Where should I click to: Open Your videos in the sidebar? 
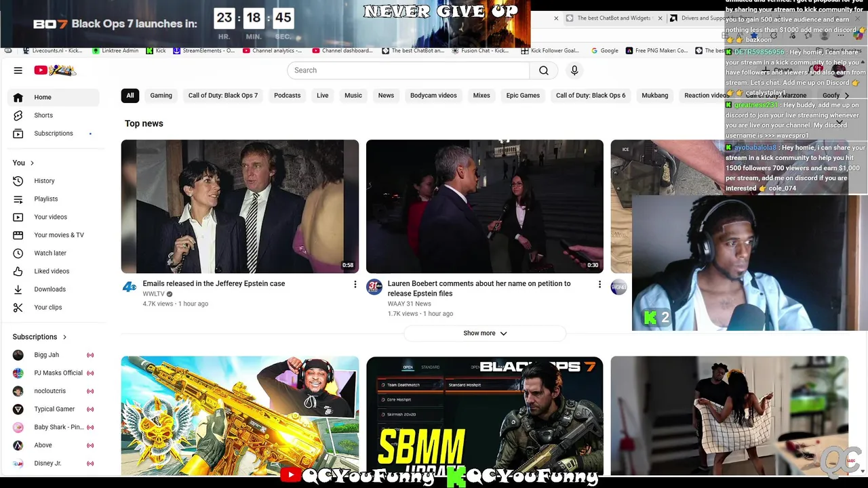click(54, 217)
